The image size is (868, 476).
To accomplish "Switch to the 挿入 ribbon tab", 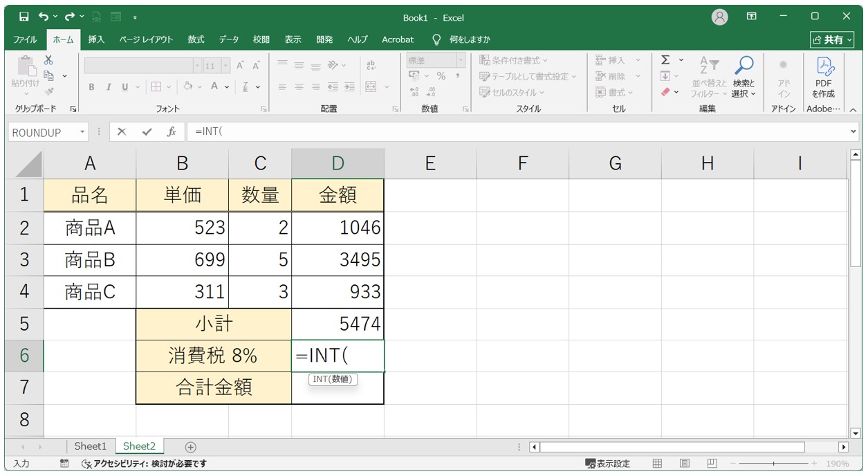I will click(96, 39).
